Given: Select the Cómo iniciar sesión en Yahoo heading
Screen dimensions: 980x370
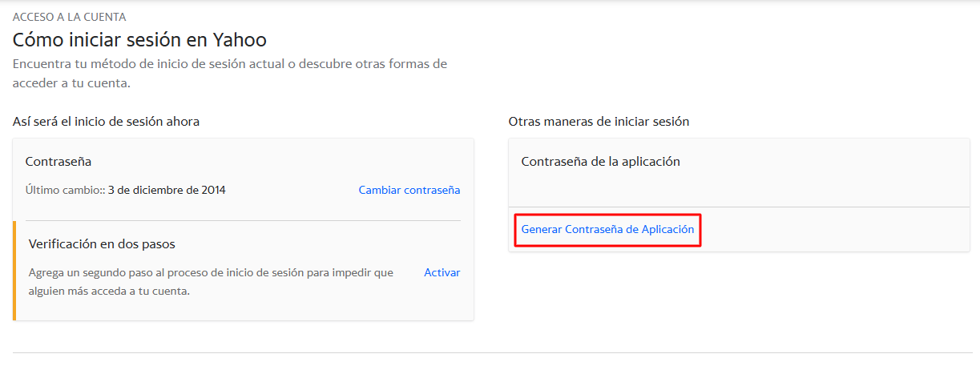Looking at the screenshot, I should (139, 39).
